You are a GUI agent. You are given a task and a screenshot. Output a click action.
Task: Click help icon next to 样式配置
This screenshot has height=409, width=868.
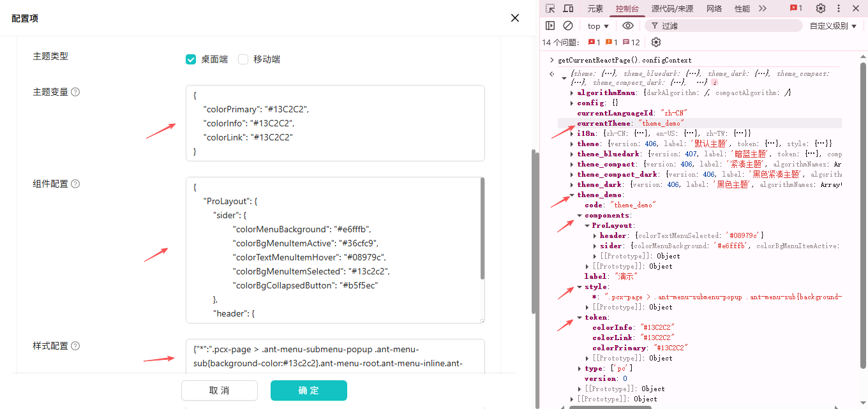[75, 346]
